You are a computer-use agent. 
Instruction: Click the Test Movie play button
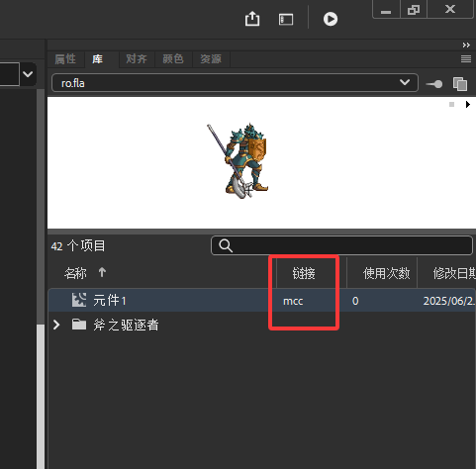click(x=331, y=19)
